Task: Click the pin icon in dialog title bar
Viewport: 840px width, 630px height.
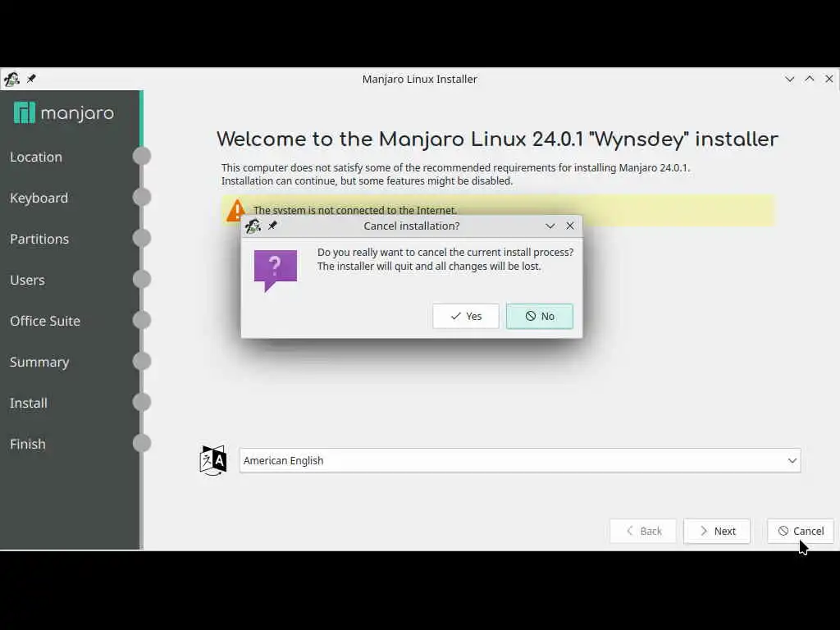Action: point(272,226)
